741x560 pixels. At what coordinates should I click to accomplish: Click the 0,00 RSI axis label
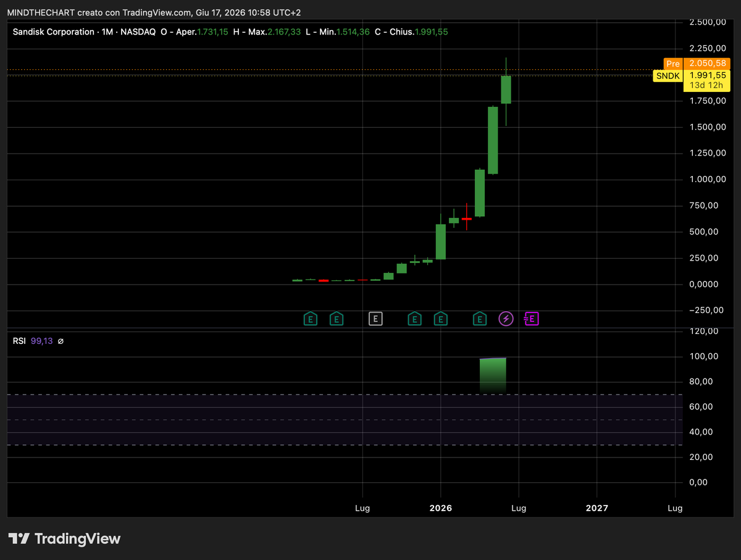tap(700, 482)
